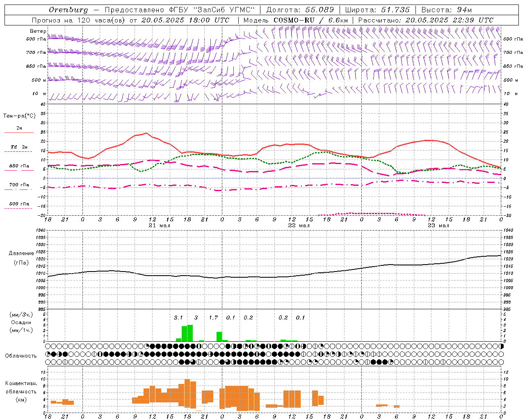Click the tallest green precipitation bar
Viewport: 525px width, 420px height.
(190, 333)
